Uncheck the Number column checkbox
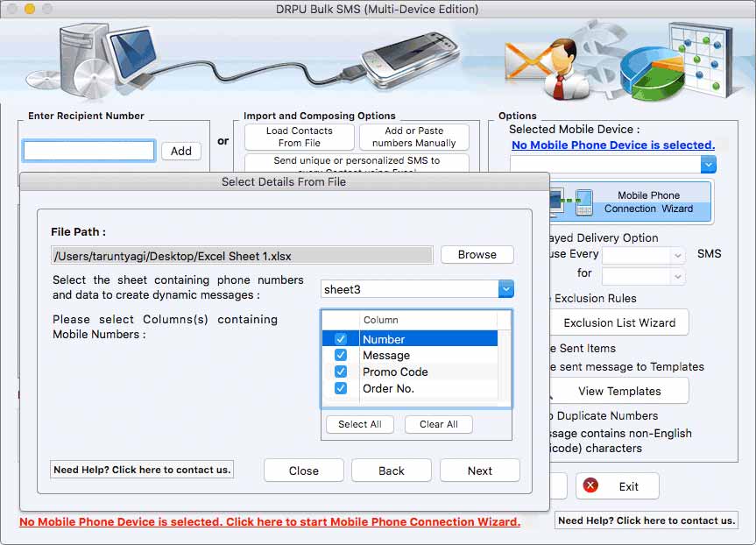The width and height of the screenshot is (756, 545). 343,338
